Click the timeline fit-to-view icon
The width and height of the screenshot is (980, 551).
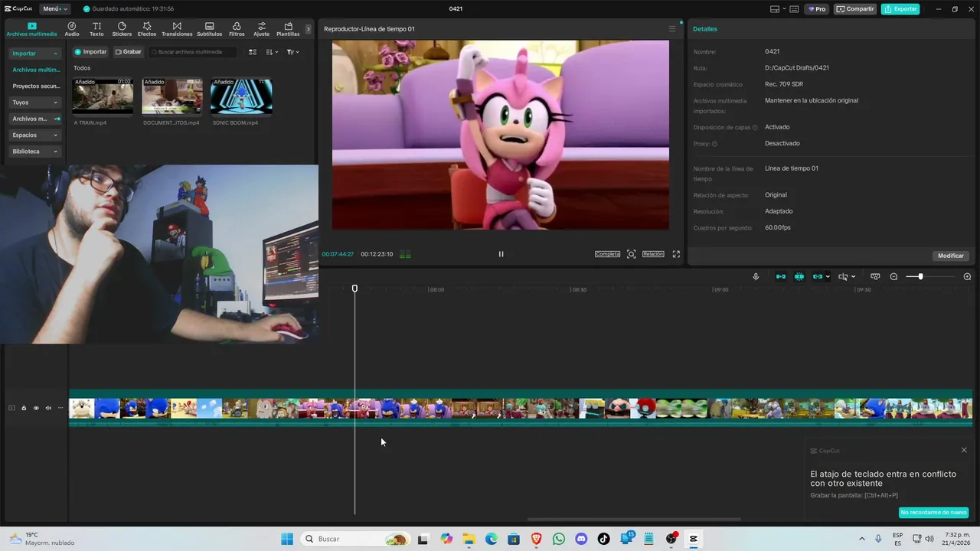(x=875, y=277)
